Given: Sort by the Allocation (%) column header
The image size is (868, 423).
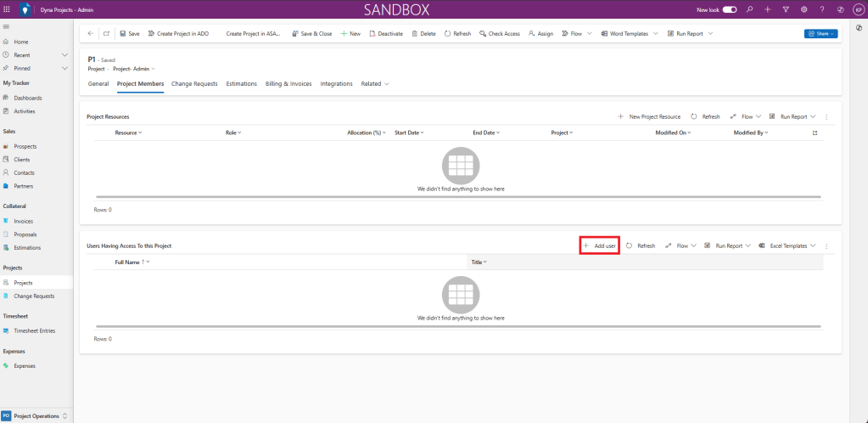Looking at the screenshot, I should 366,133.
